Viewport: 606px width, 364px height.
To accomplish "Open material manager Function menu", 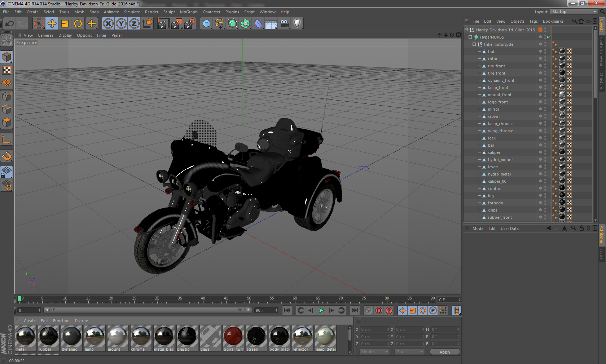I will [x=61, y=321].
